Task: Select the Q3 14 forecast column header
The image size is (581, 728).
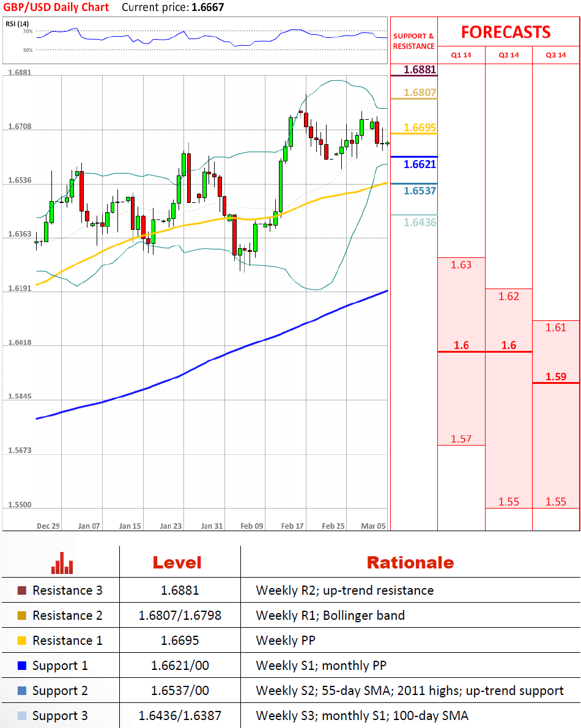Action: point(556,55)
